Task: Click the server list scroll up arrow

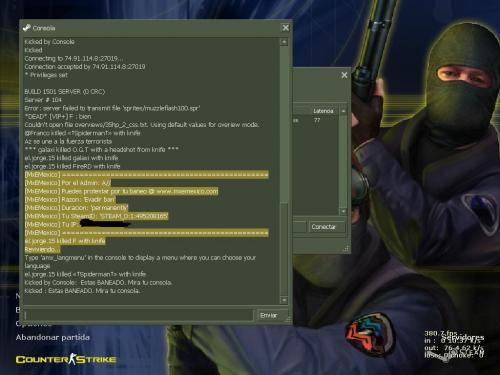Action: coord(343,111)
